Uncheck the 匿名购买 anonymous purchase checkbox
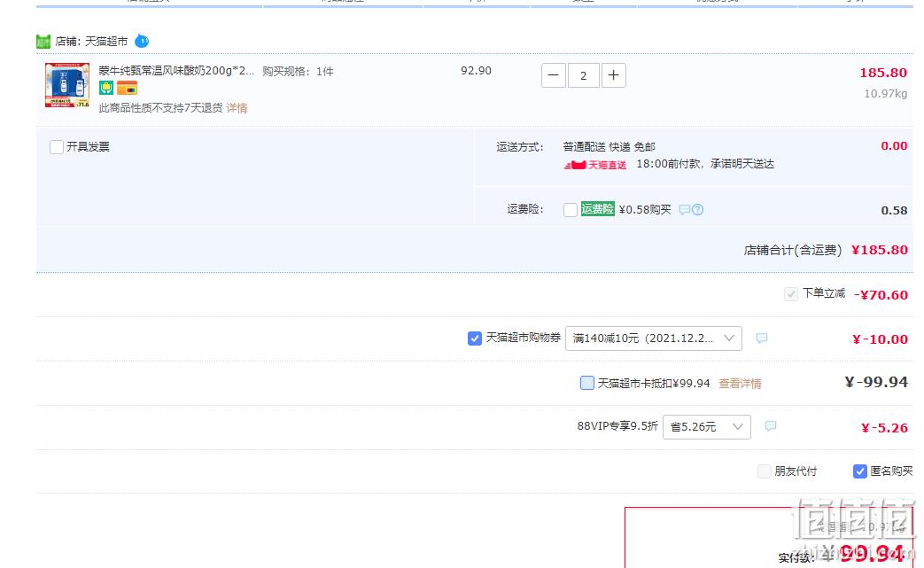Viewport: 924px width, 568px height. (859, 471)
